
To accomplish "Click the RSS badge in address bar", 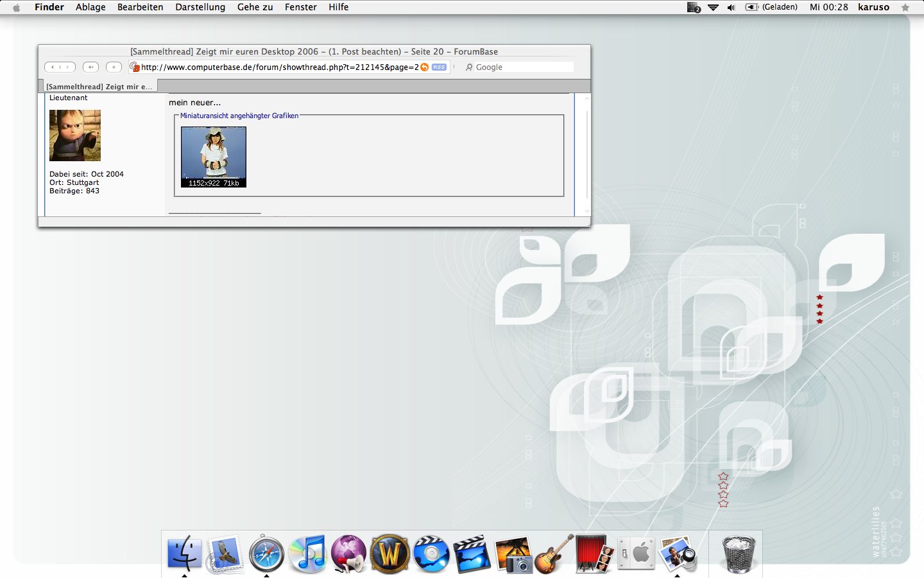I will coord(439,67).
